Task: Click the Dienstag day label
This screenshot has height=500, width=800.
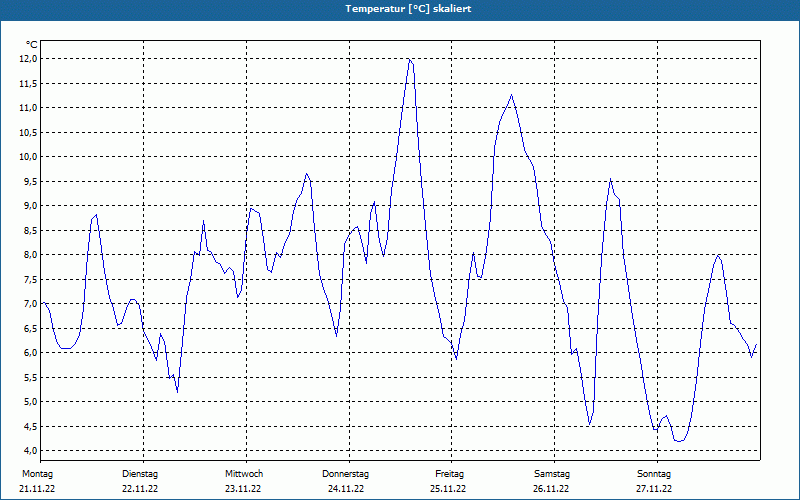Action: (x=140, y=474)
